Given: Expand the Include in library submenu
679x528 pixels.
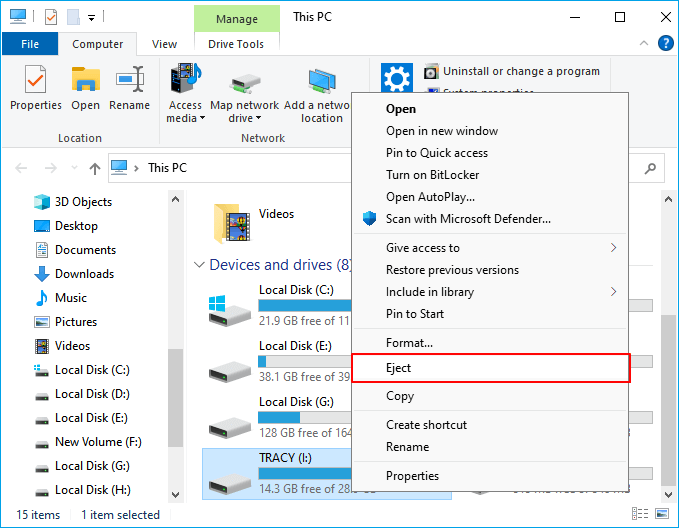Looking at the screenshot, I should click(613, 292).
